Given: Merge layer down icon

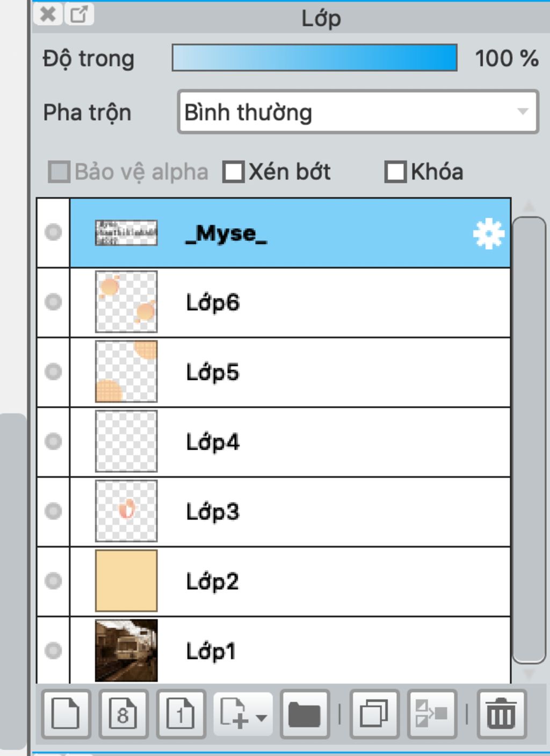Looking at the screenshot, I should tap(432, 714).
